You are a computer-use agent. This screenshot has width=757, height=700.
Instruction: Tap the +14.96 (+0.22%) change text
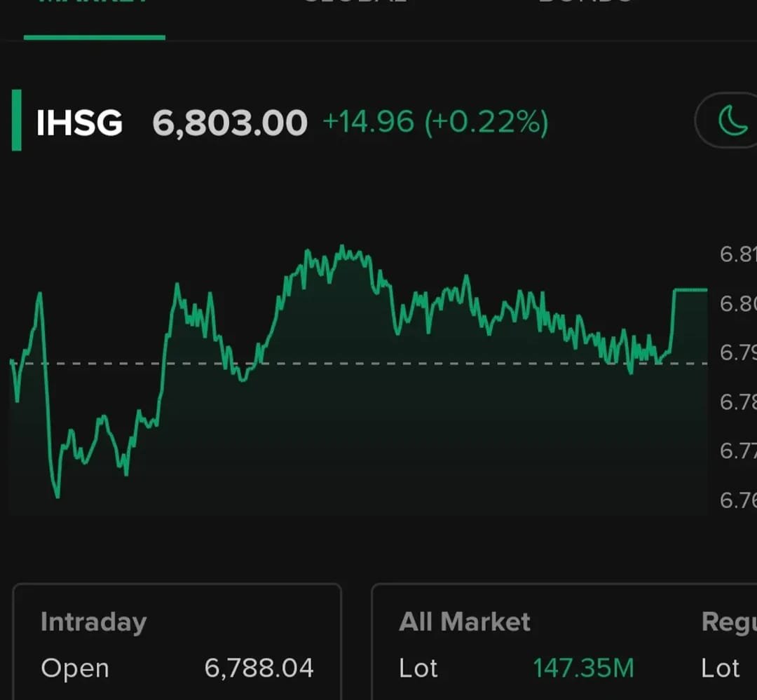pyautogui.click(x=435, y=123)
